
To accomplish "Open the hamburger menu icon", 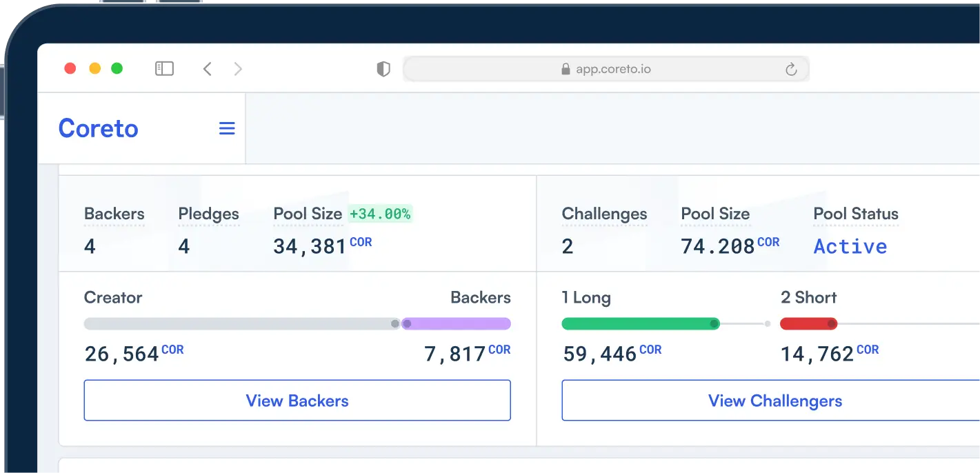I will click(227, 128).
